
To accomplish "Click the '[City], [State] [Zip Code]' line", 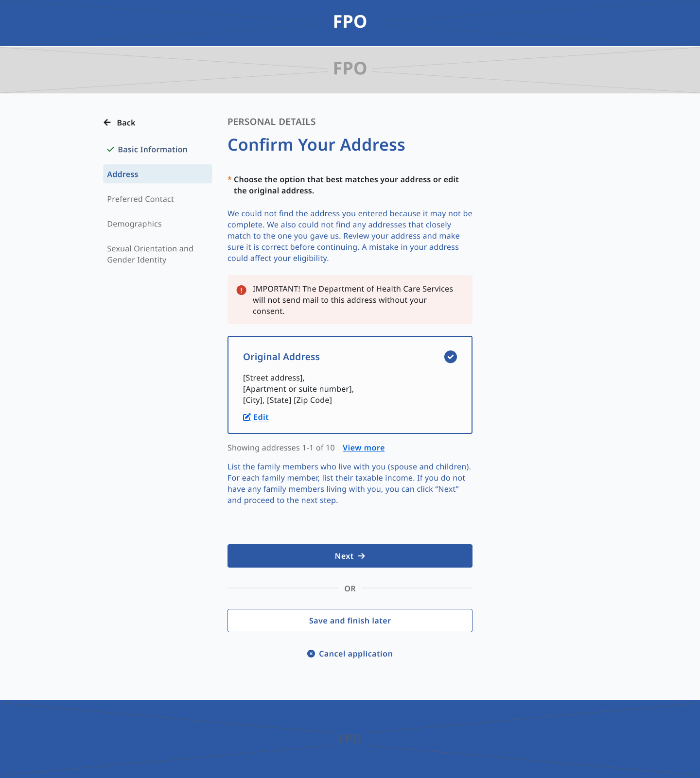I will (287, 400).
